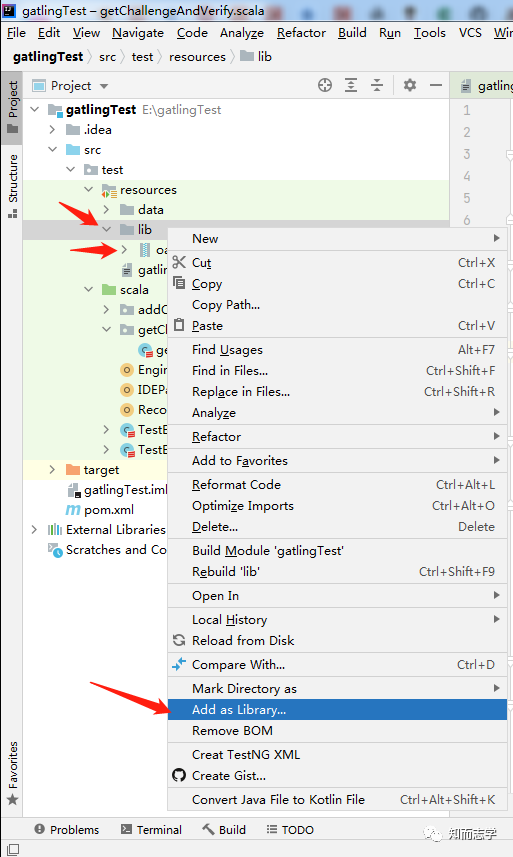Image resolution: width=513 pixels, height=857 pixels.
Task: Open the Problems tool window button
Action: (x=67, y=830)
